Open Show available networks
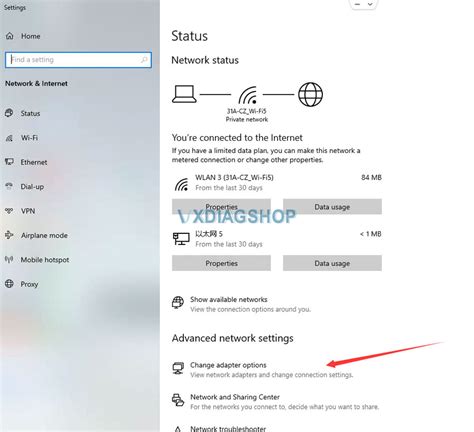This screenshot has height=432, width=474. click(x=229, y=299)
